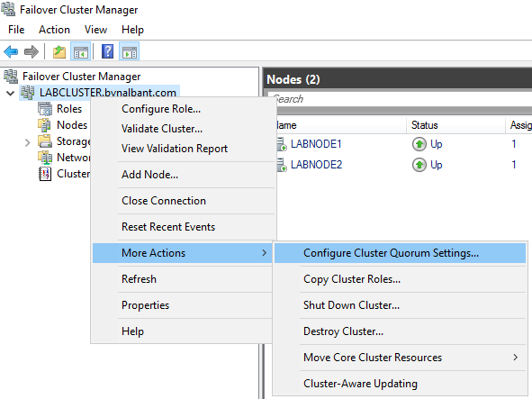Open the Action menu
The width and height of the screenshot is (532, 399).
tap(54, 30)
